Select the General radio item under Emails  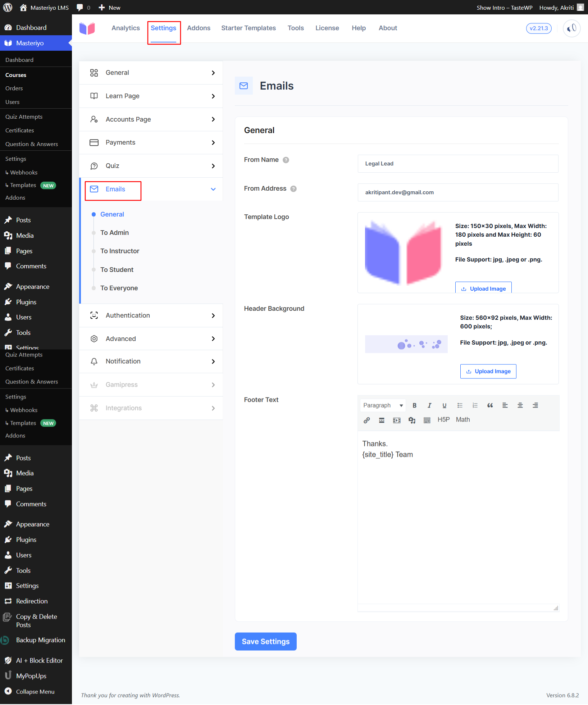coord(112,214)
